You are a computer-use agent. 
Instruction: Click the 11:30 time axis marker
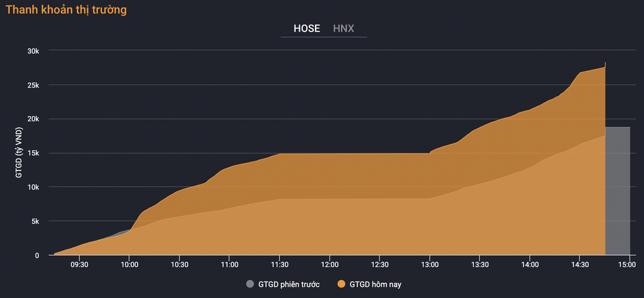pos(279,265)
